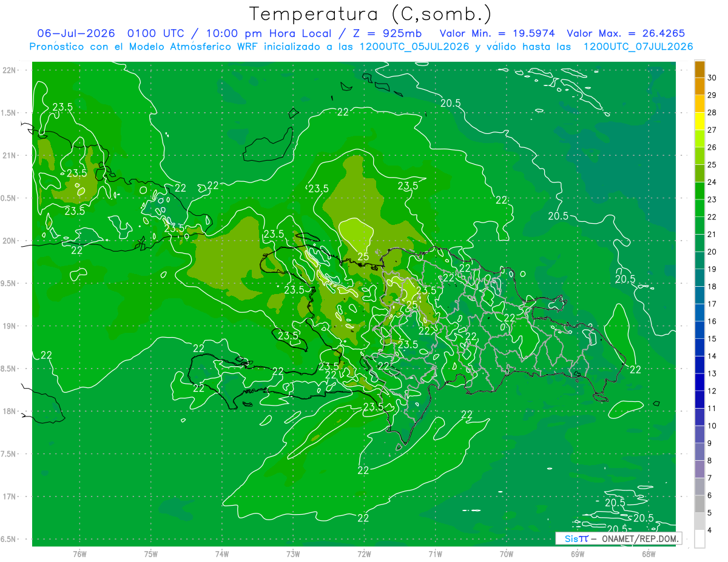Click the '18N' latitude axis label
Screen dimensions: 728x562
tap(10, 411)
